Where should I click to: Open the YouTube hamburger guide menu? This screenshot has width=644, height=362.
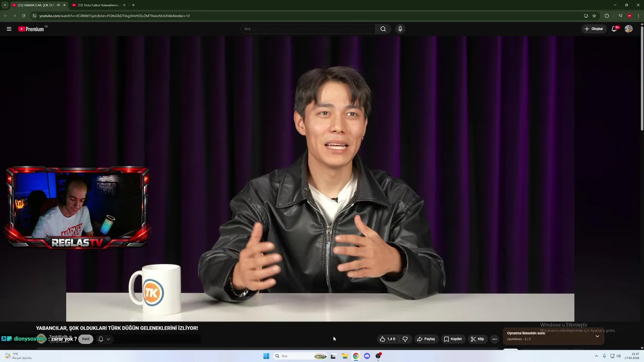tap(9, 29)
